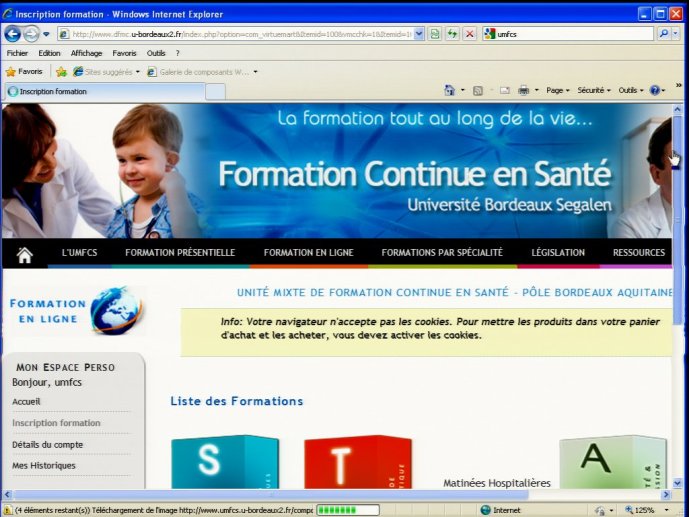Click the white house home icon in site nav
Screen dimensions: 689x517
pyautogui.click(x=25, y=254)
